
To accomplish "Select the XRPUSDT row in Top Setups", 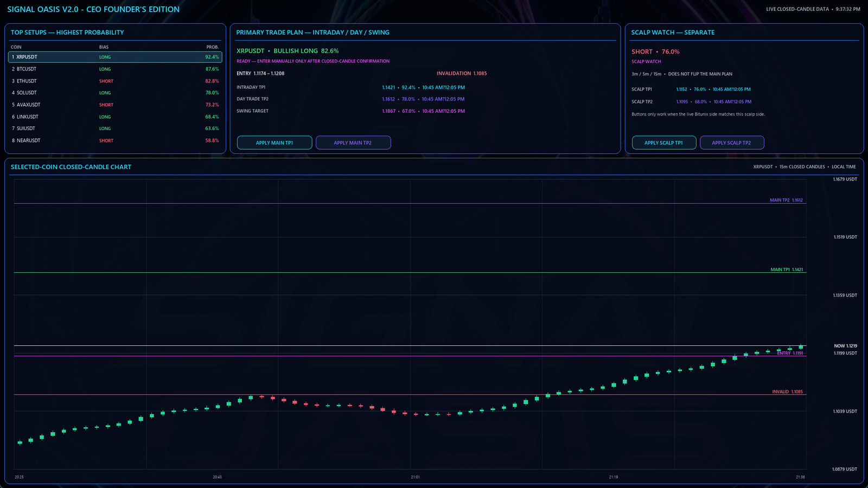I will coord(115,57).
